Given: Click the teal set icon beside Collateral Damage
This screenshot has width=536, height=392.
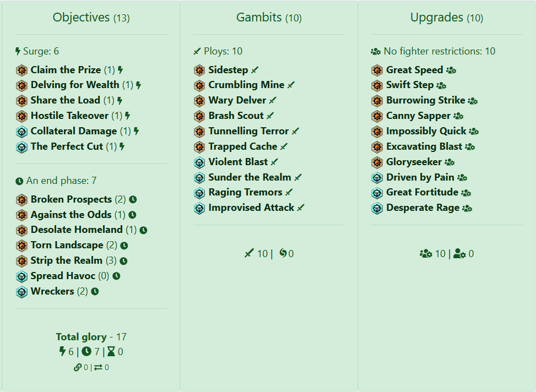Looking at the screenshot, I should pyautogui.click(x=21, y=132).
